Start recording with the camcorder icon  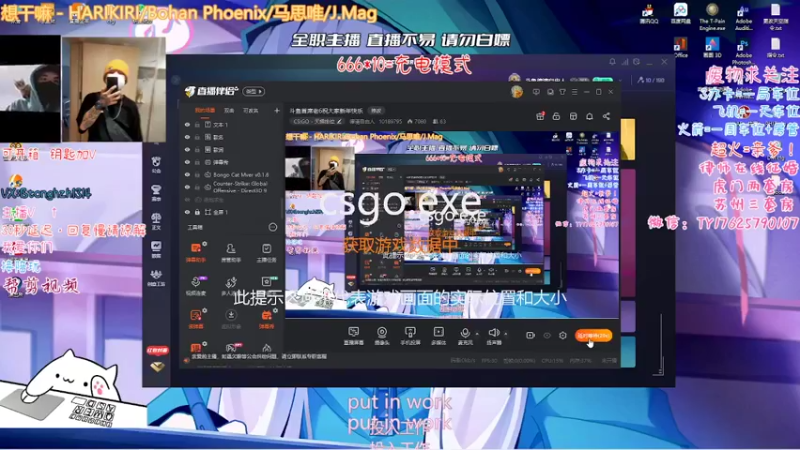click(x=530, y=335)
